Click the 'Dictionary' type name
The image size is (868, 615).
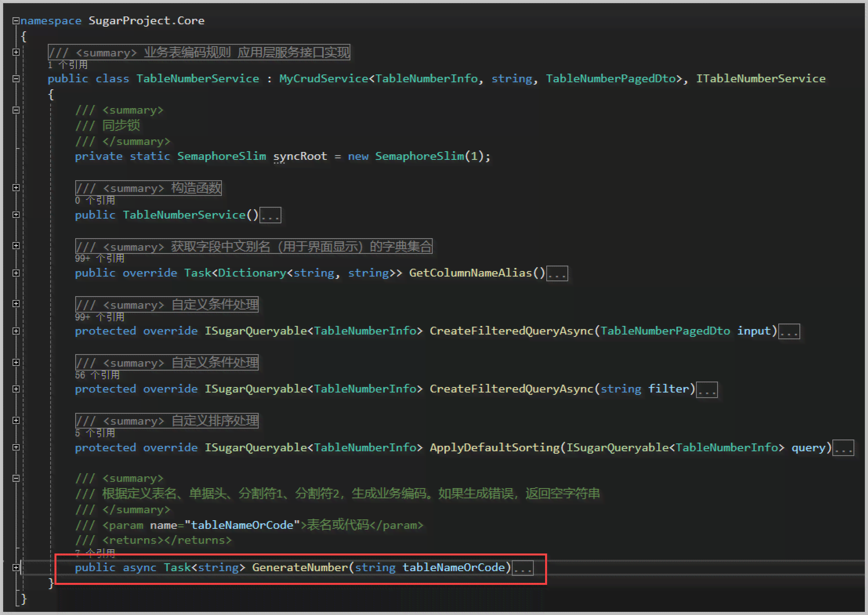coord(252,273)
